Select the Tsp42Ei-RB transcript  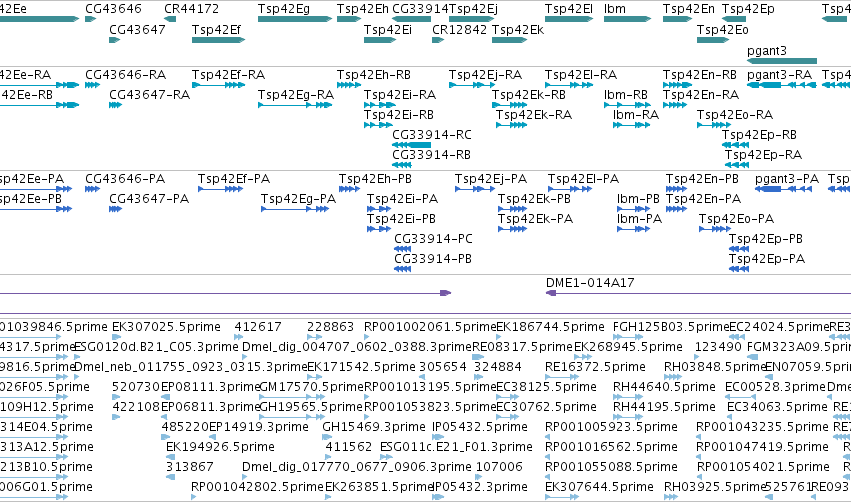(378, 125)
